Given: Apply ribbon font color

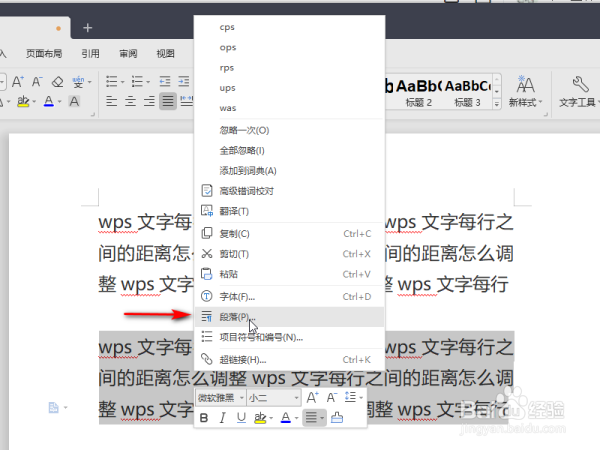Looking at the screenshot, I should point(49,101).
